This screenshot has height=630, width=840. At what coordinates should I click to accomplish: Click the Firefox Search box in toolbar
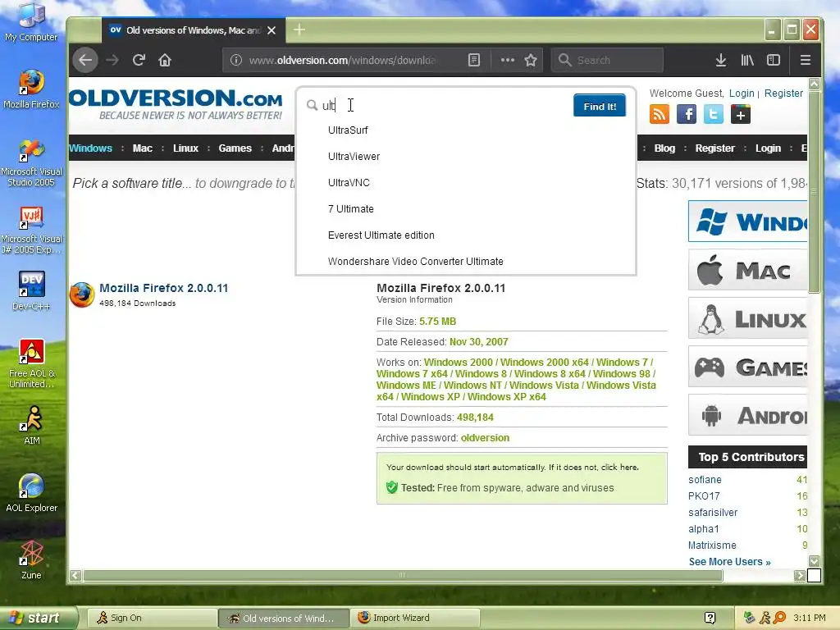(608, 60)
